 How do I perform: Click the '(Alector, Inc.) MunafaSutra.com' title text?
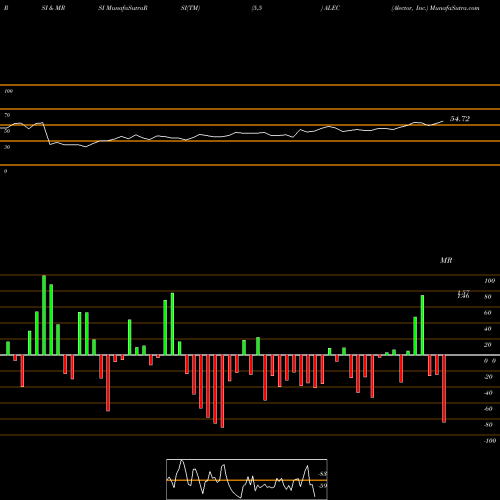435,8
